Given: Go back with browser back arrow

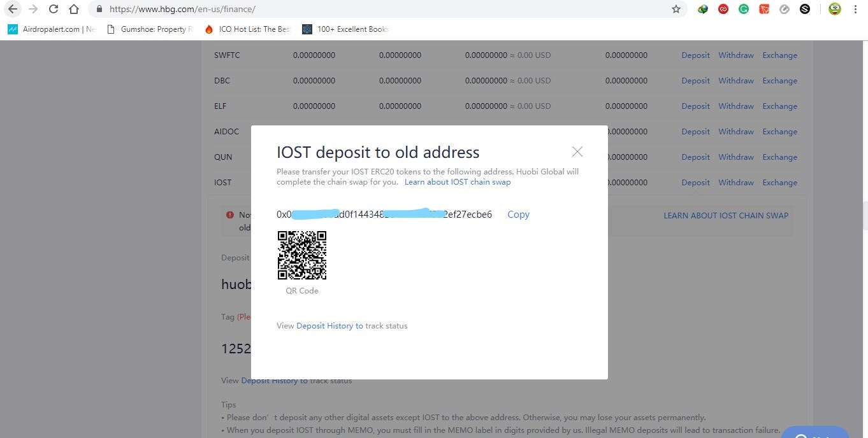Looking at the screenshot, I should click(12, 9).
